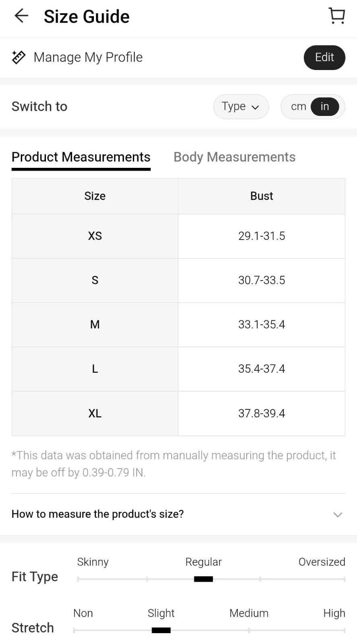Select Product Measurements tab
Image resolution: width=357 pixels, height=644 pixels.
(x=81, y=157)
